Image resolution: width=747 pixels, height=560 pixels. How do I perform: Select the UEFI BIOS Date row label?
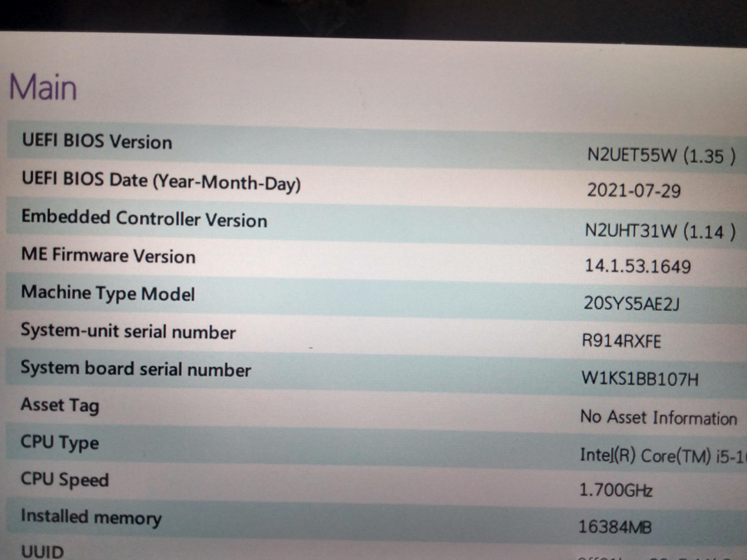[x=161, y=182]
